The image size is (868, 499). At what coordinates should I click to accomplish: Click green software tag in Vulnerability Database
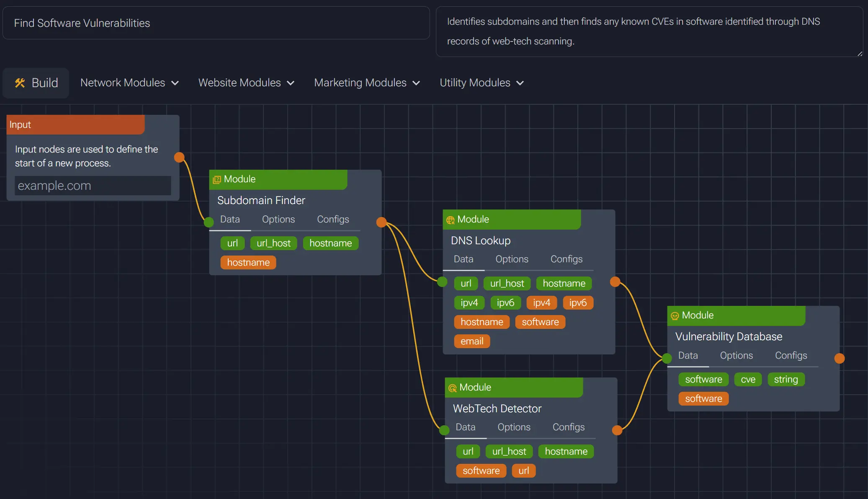point(703,379)
